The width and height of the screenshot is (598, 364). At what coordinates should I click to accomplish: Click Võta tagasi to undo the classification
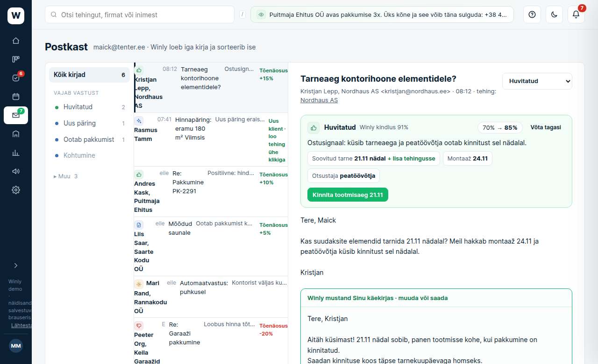pos(546,127)
